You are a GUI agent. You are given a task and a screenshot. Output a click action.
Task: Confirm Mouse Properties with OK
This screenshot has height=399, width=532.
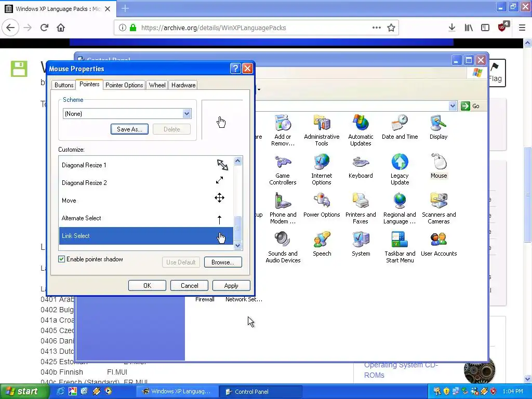coord(147,286)
